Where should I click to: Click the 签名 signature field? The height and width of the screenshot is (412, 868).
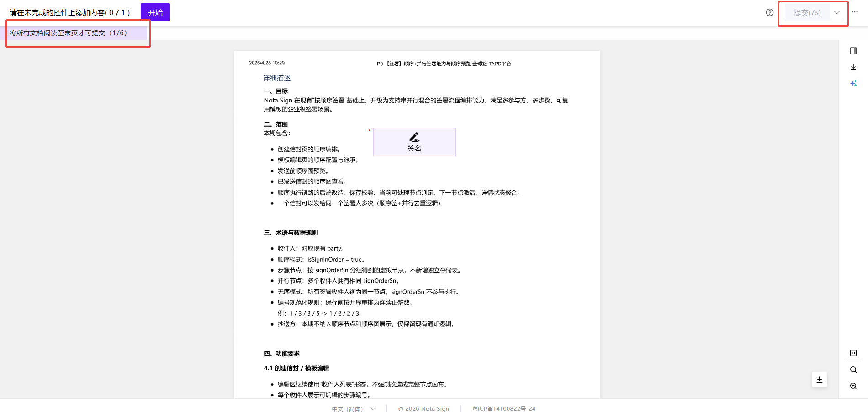414,142
